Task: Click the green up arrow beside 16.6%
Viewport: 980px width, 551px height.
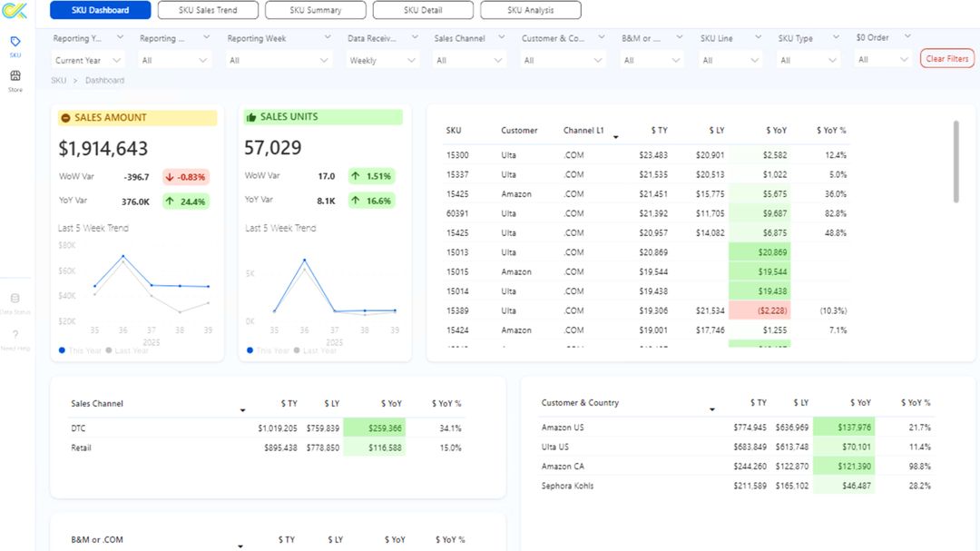Action: click(x=356, y=200)
